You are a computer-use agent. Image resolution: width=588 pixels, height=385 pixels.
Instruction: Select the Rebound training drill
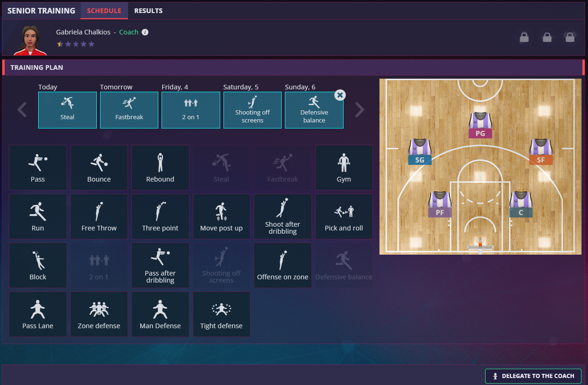(x=160, y=168)
